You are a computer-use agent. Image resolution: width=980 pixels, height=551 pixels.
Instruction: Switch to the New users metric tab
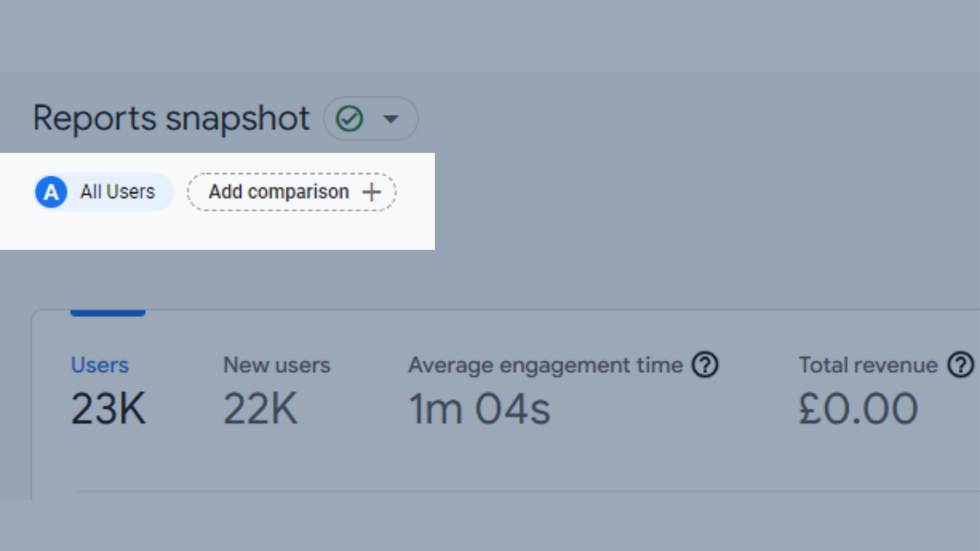(277, 365)
